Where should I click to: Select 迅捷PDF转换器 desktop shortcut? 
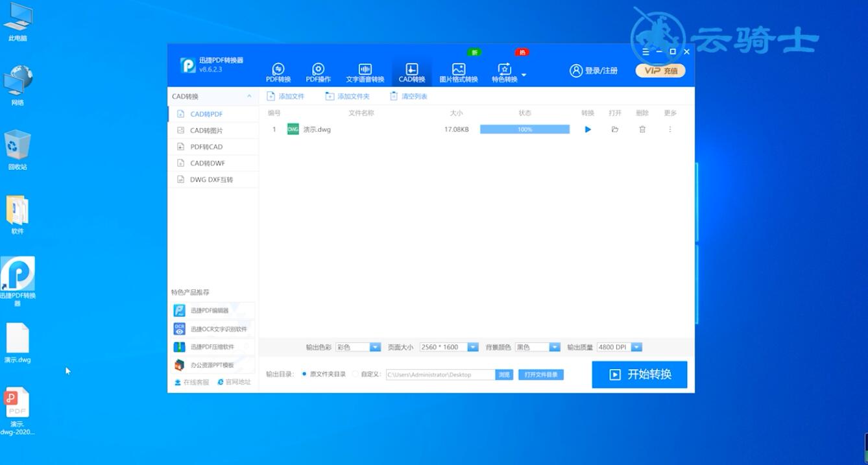click(x=18, y=281)
